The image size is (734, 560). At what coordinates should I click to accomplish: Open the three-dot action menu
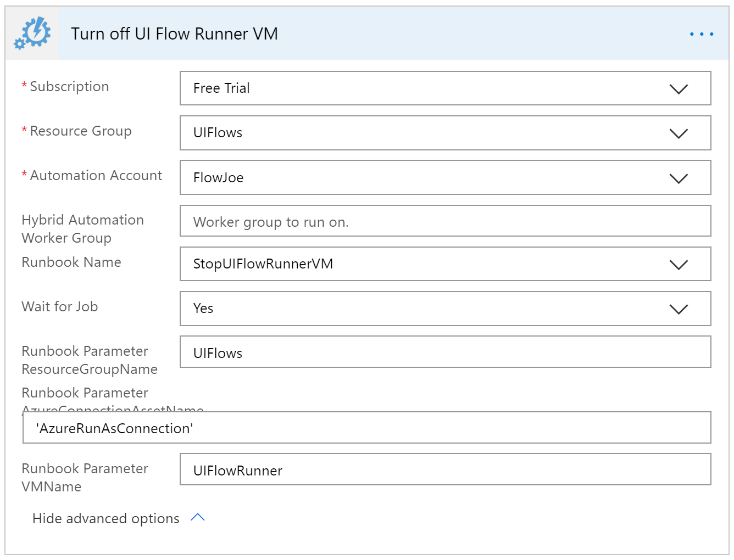(x=702, y=34)
